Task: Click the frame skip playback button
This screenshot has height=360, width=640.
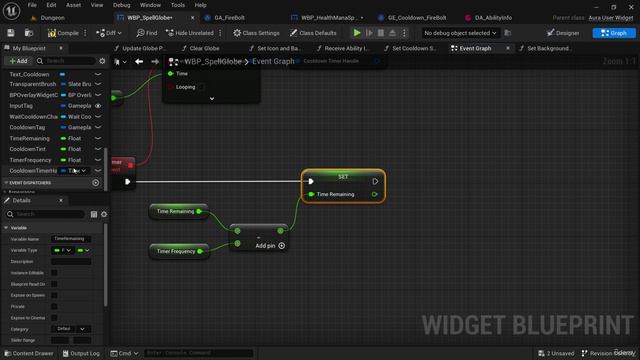Action: [x=369, y=33]
